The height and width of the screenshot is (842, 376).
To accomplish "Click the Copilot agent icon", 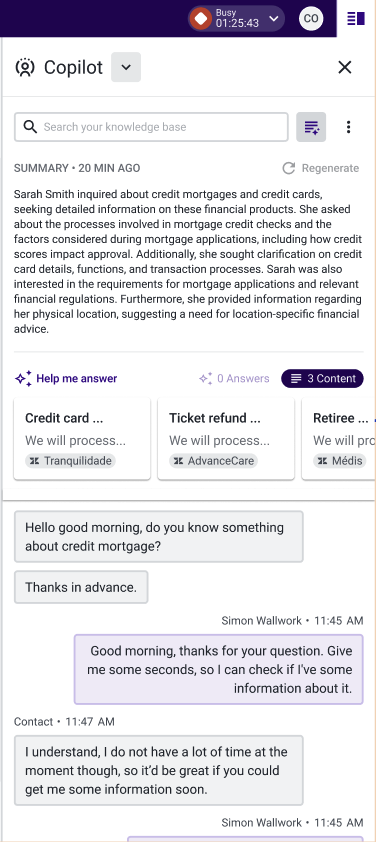I will 25,67.
